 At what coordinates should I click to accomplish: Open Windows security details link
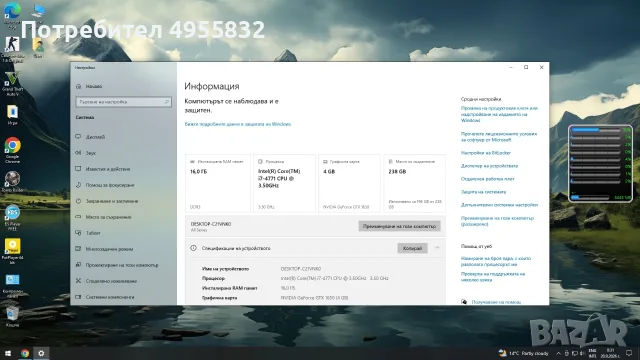tap(238, 124)
